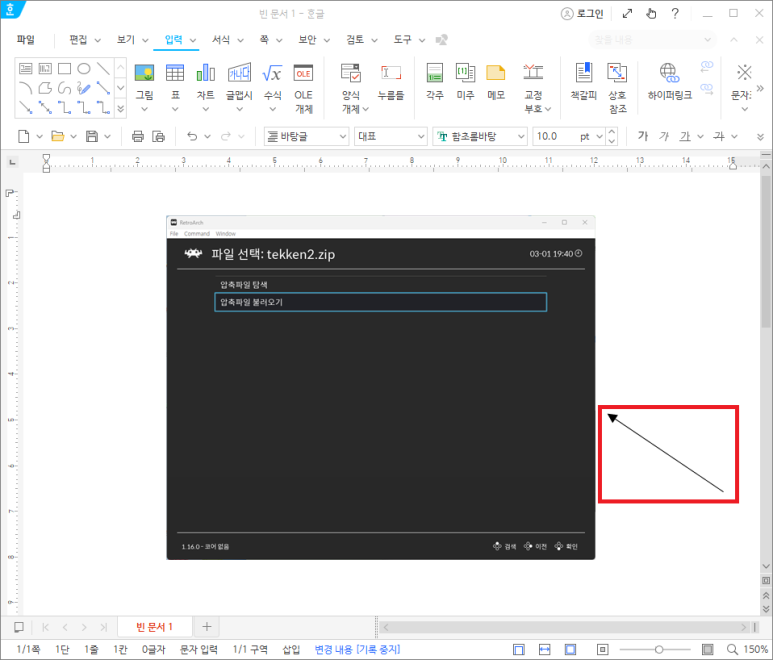773x660 pixels.
Task: Switch to page-width view in status bar
Action: [x=544, y=649]
